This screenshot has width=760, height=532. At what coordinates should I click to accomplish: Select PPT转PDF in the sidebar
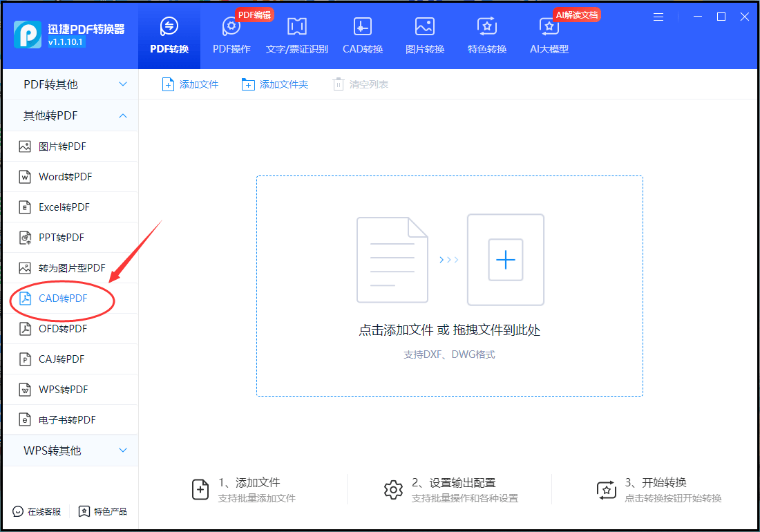pos(70,238)
